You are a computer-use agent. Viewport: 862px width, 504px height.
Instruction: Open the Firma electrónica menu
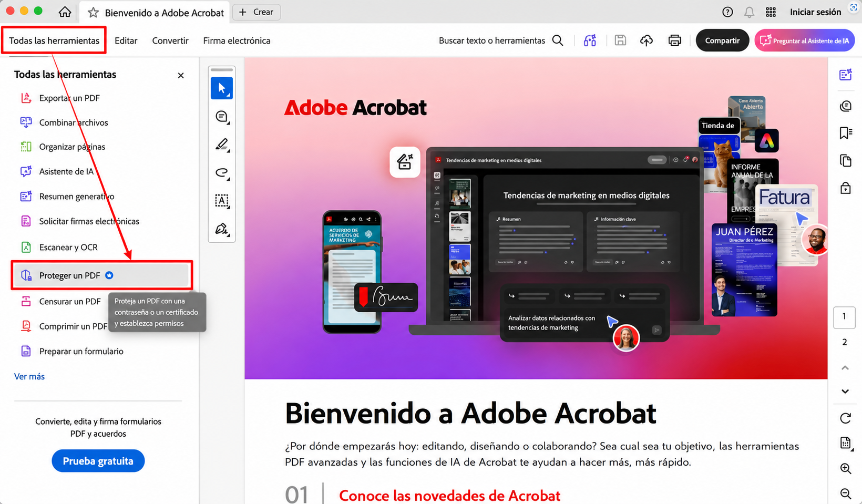237,40
